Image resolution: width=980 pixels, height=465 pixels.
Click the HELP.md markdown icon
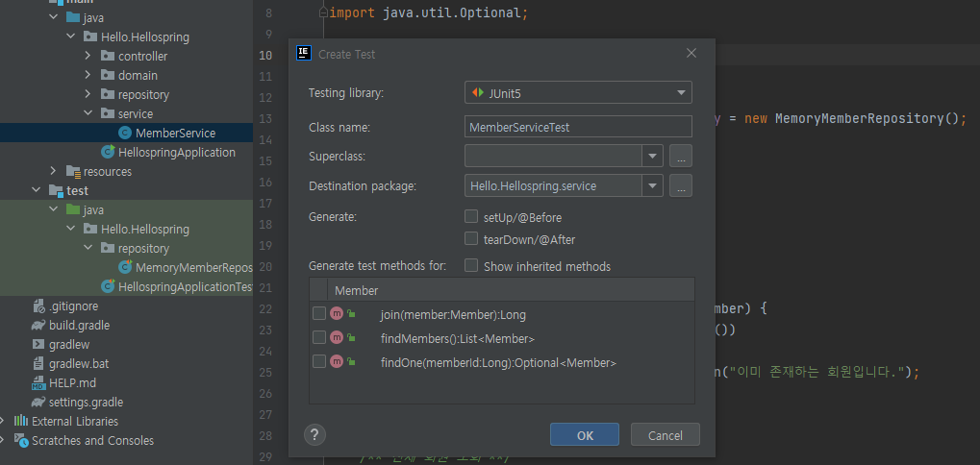point(39,382)
